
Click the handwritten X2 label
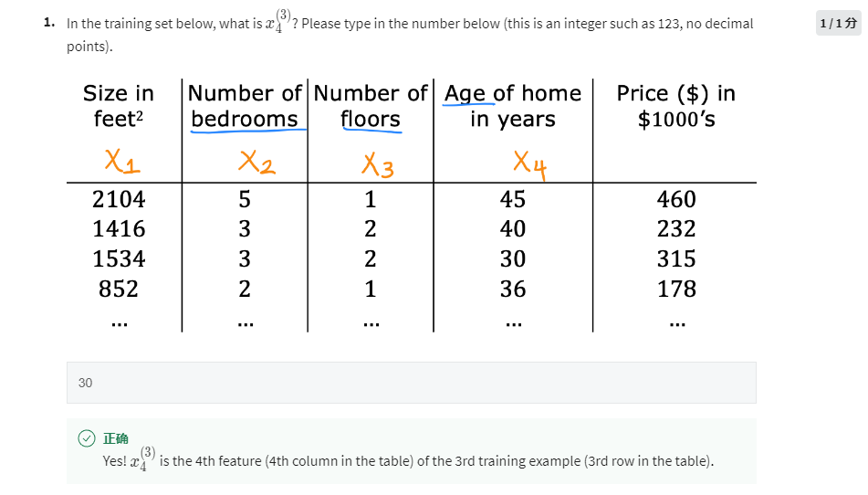(255, 163)
